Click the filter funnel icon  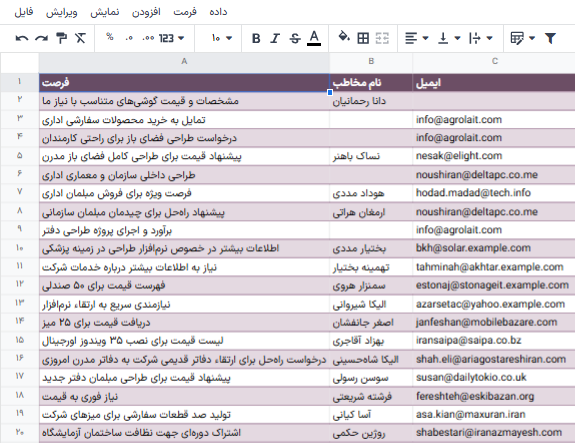(x=550, y=38)
